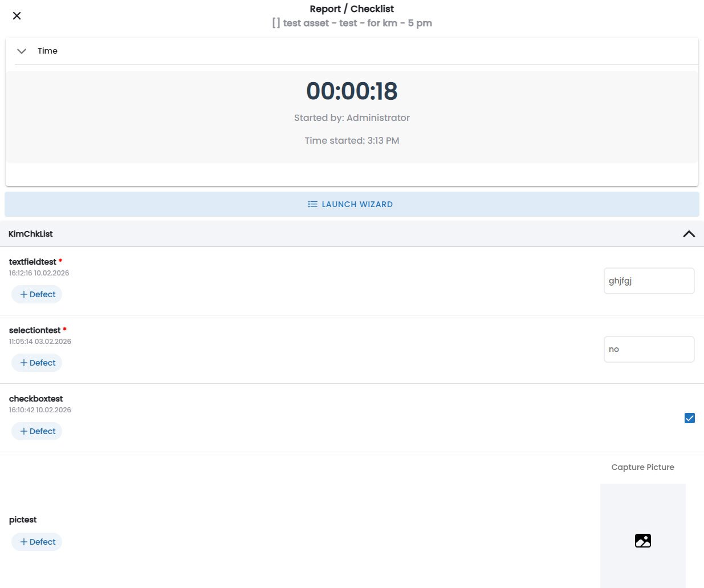Click the KimChkList section header title

click(x=31, y=234)
